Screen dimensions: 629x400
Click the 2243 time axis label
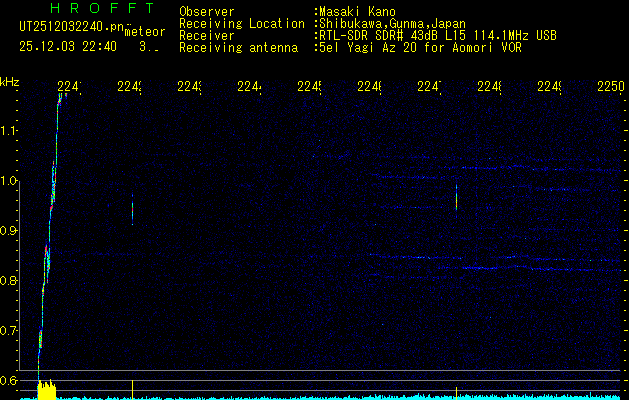(189, 86)
